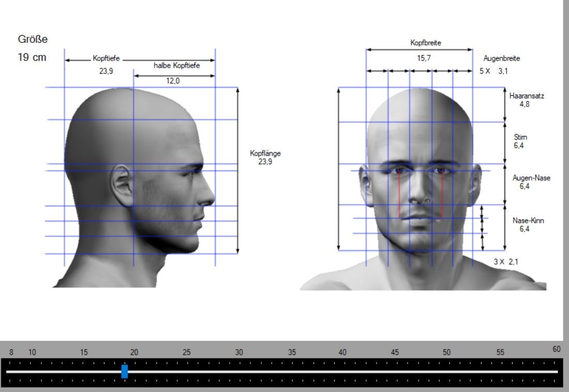Set the size slider to 45
This screenshot has height=392, width=569.
[395, 371]
